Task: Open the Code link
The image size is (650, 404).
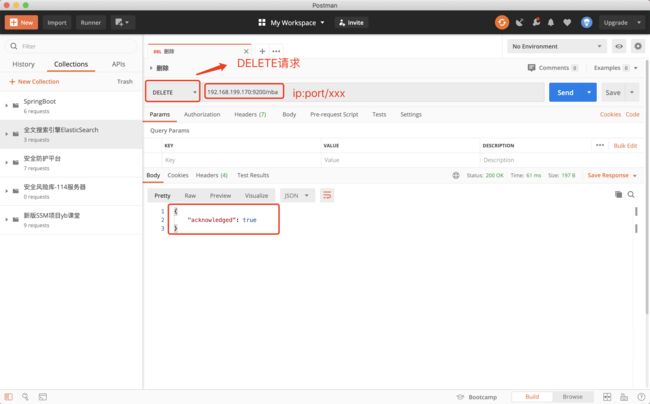Action: (x=633, y=114)
